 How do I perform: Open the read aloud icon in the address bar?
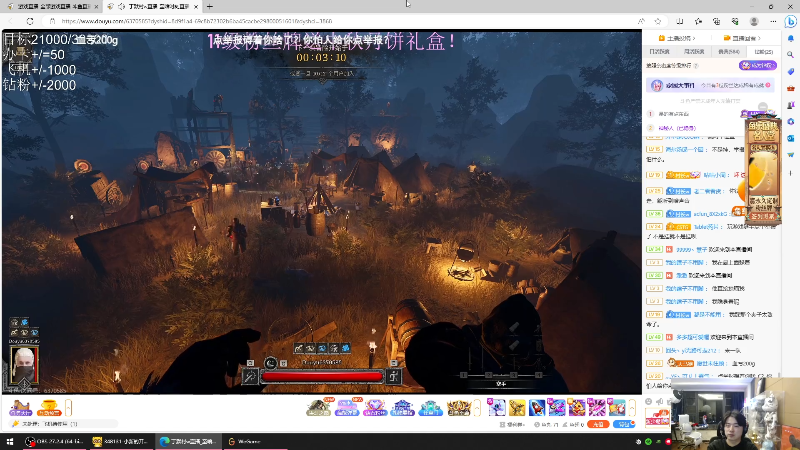coord(641,21)
